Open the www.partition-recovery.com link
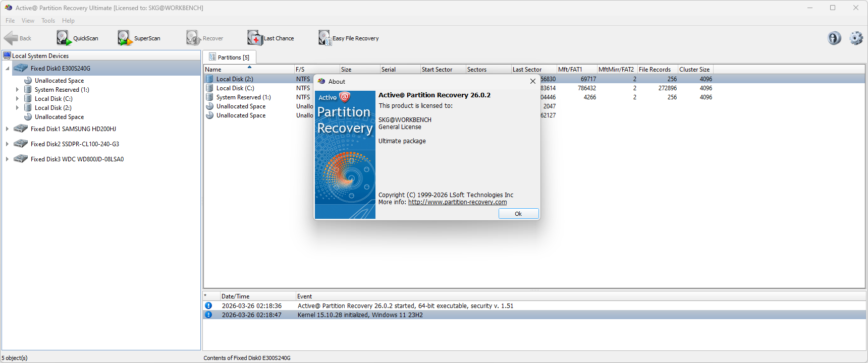The width and height of the screenshot is (868, 363). [457, 202]
